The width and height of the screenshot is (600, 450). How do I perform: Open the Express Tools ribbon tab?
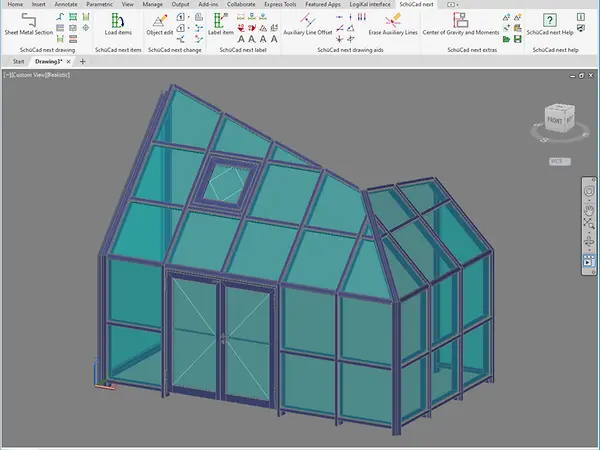(x=280, y=4)
